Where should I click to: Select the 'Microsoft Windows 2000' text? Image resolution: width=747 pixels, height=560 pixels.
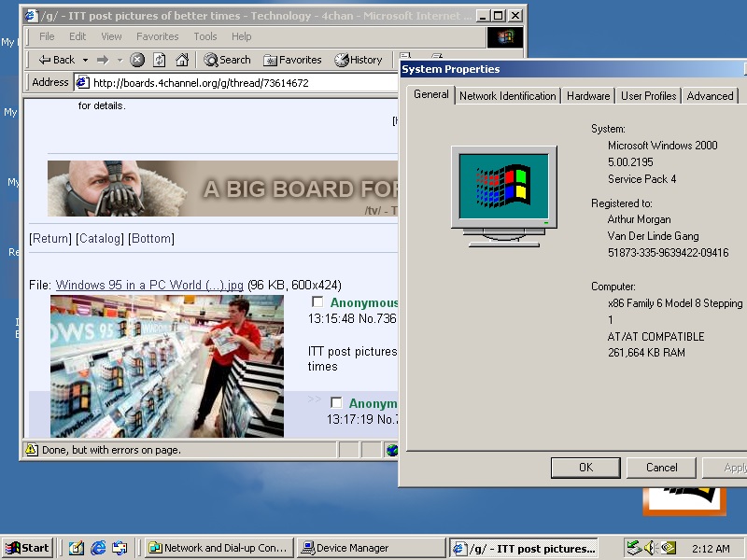pyautogui.click(x=662, y=146)
